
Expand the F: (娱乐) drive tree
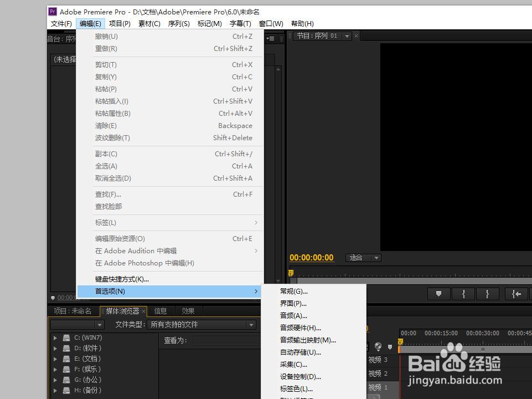55,370
